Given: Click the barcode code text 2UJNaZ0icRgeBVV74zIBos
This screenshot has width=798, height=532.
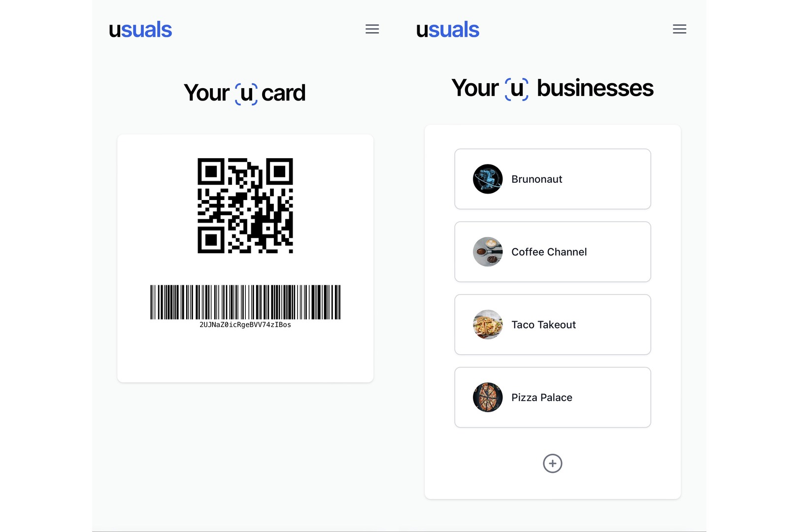Looking at the screenshot, I should (x=245, y=325).
